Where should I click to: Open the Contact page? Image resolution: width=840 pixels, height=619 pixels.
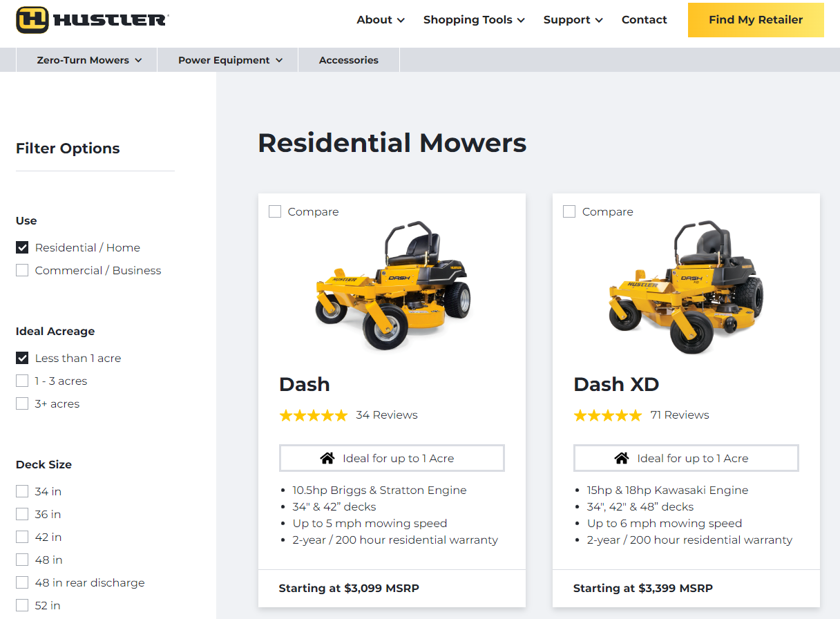click(x=644, y=20)
